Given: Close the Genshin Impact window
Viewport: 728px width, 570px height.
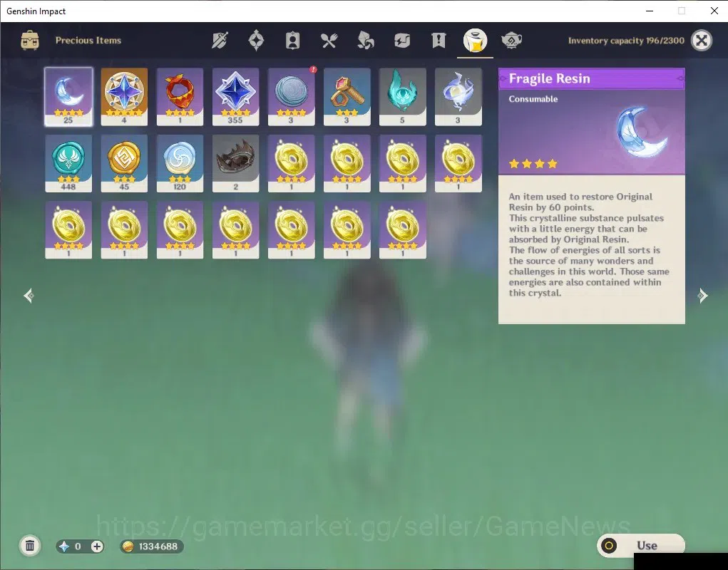Looking at the screenshot, I should 714,11.
